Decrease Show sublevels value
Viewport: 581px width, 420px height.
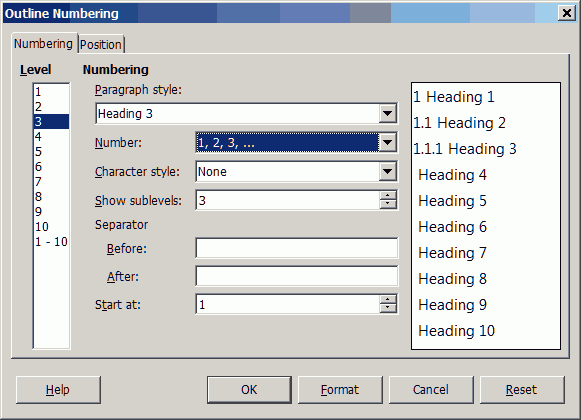pyautogui.click(x=388, y=205)
